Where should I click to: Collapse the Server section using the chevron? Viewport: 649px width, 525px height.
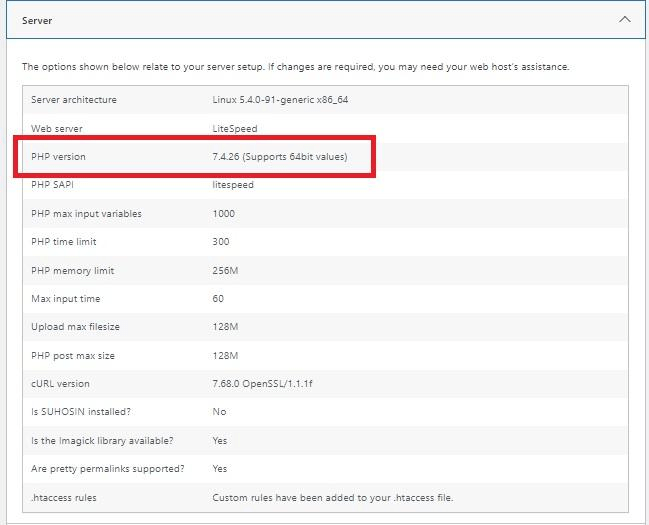tap(625, 19)
